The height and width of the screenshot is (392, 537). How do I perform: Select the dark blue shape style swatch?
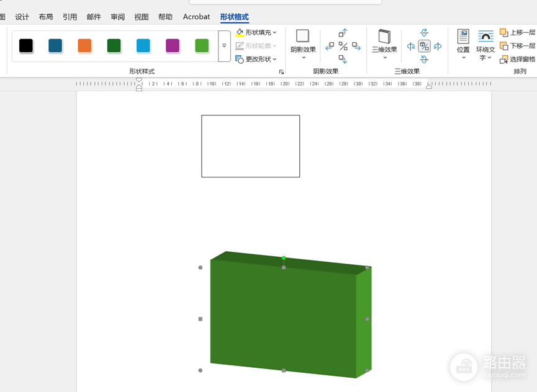55,46
